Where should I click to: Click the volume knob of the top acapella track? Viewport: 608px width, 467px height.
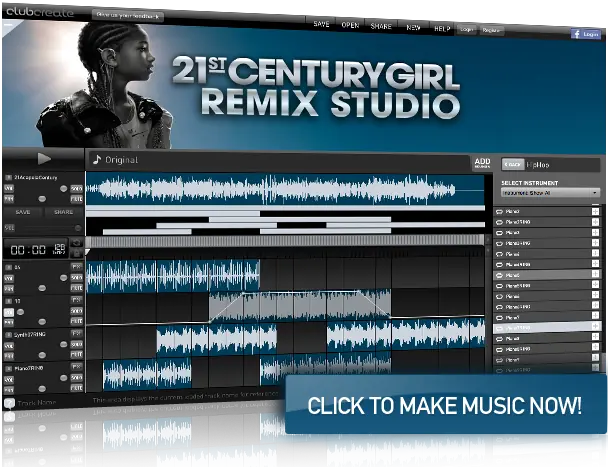64,189
